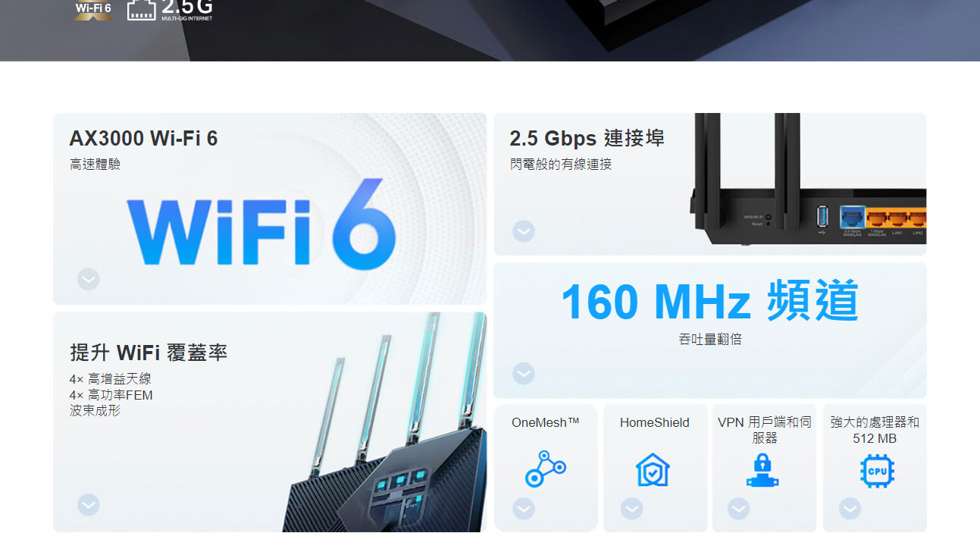Expand the 強大的處理器和 512 MB card chevron

(x=850, y=509)
